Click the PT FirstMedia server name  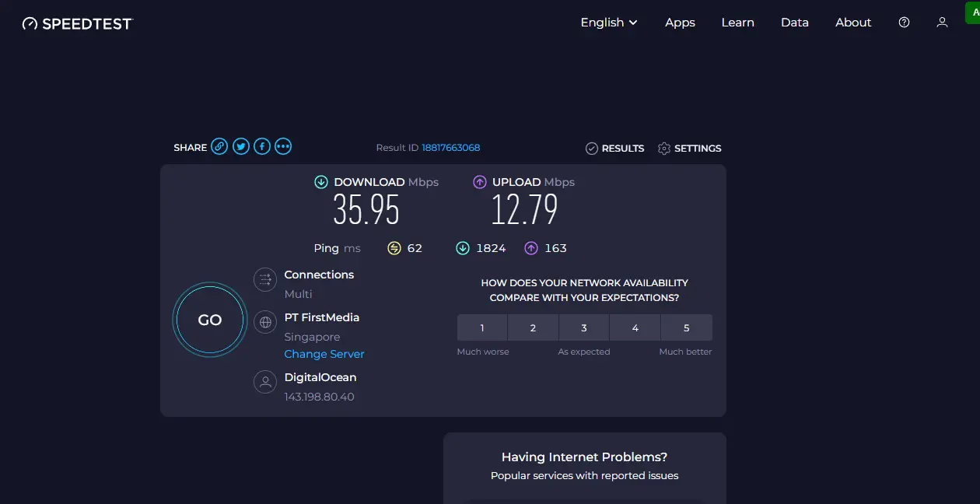click(x=322, y=317)
